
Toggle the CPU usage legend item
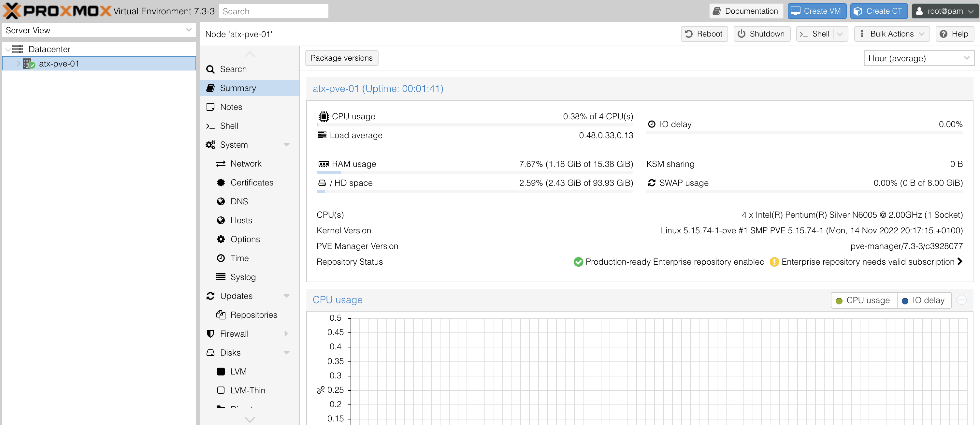pos(863,300)
